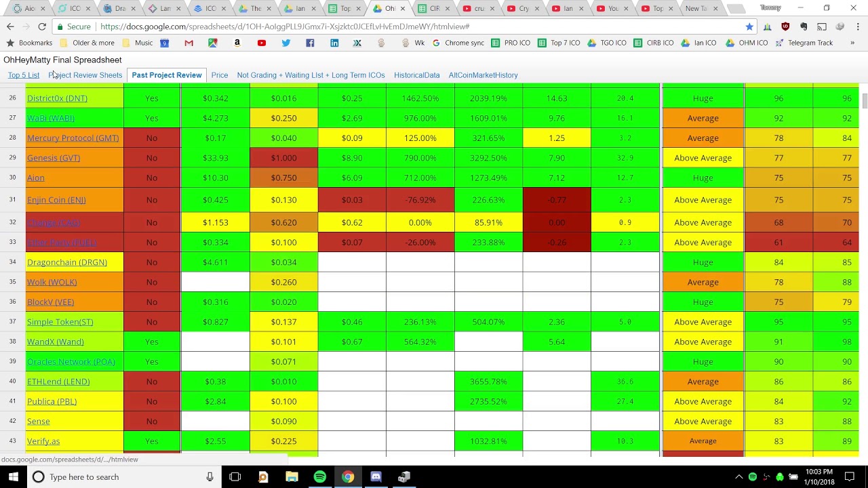Click the $4.611 price cell for Dragonchain
This screenshot has width=868, height=488.
[x=215, y=262]
